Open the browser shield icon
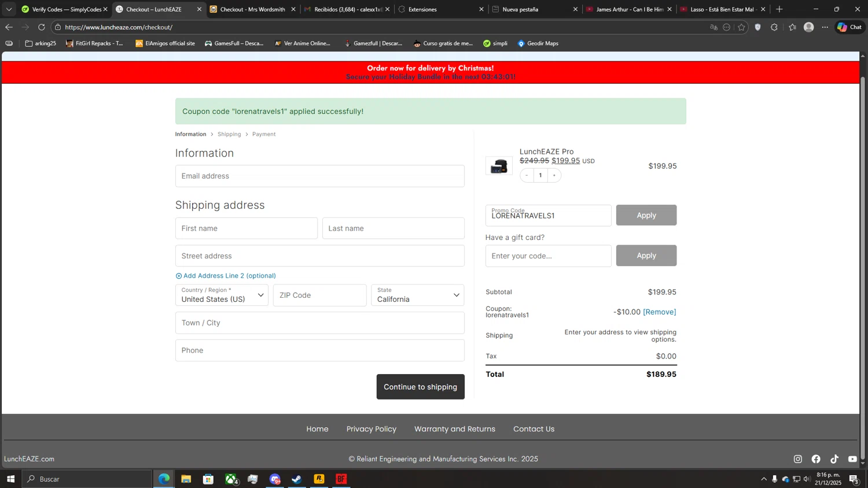The height and width of the screenshot is (488, 868). (x=757, y=27)
